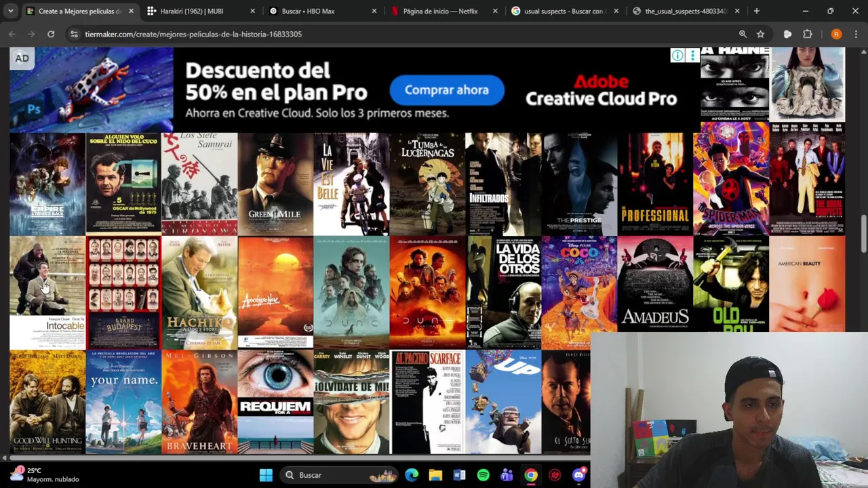Close the Harakiri MUBI tab
Screen dimensions: 868x488
(x=252, y=11)
